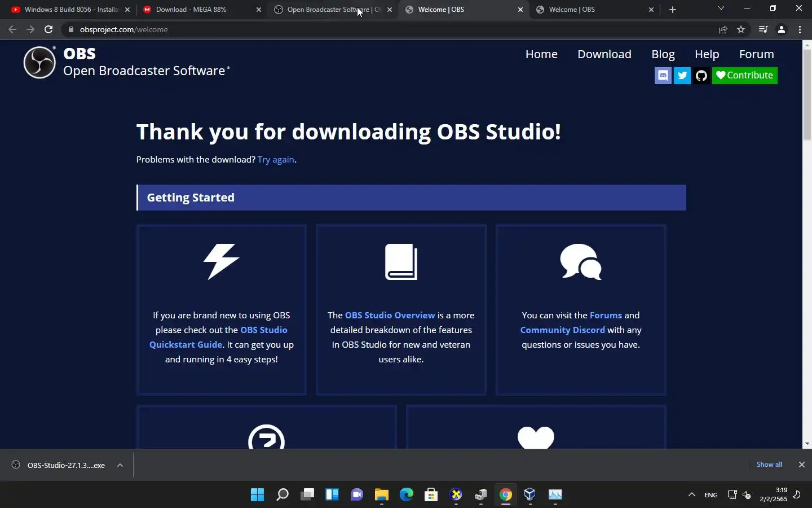Image resolution: width=812 pixels, height=508 pixels.
Task: Open Task View on the taskbar
Action: pyautogui.click(x=307, y=495)
